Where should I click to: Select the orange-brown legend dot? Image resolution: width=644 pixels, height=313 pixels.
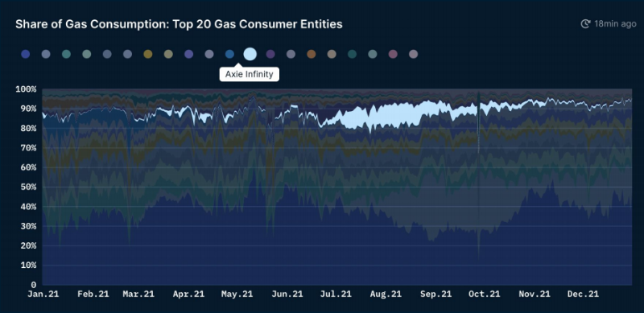[312, 54]
